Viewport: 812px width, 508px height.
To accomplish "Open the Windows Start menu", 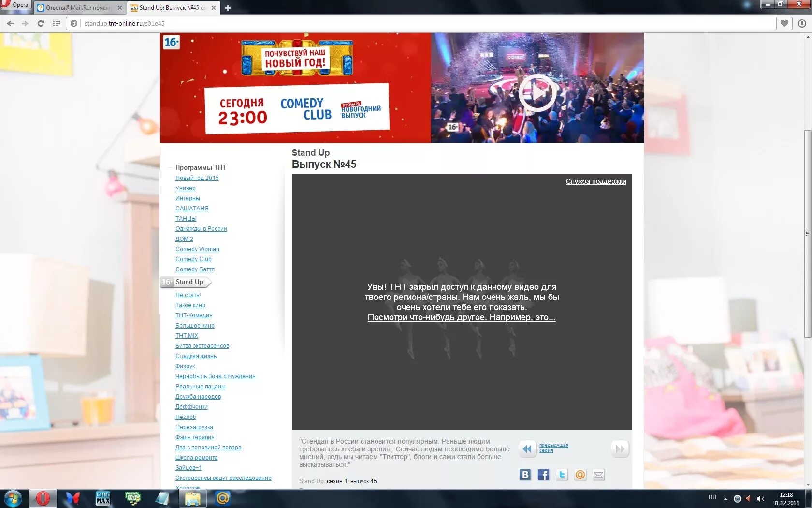I will pos(13,498).
